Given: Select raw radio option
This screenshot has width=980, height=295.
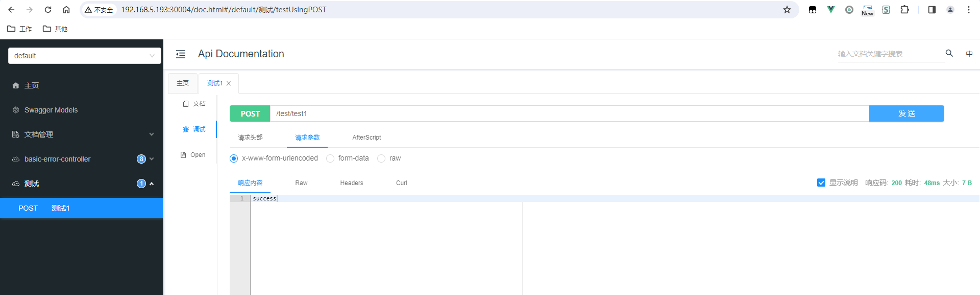Looking at the screenshot, I should (381, 158).
